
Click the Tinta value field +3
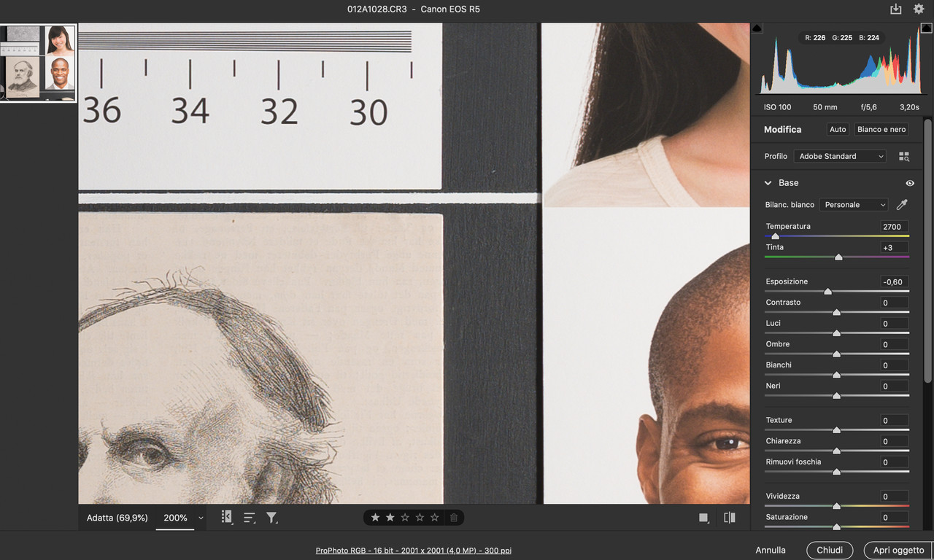coord(895,248)
